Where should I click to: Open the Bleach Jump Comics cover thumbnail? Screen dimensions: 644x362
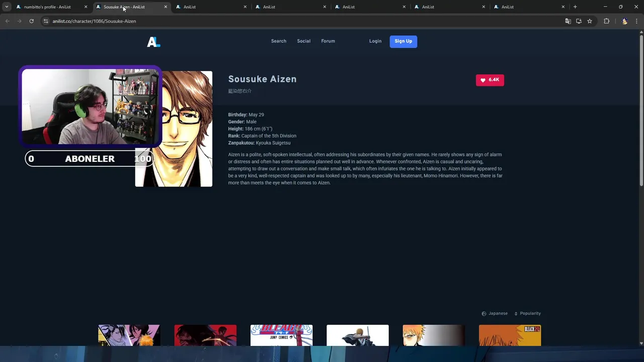pyautogui.click(x=281, y=335)
